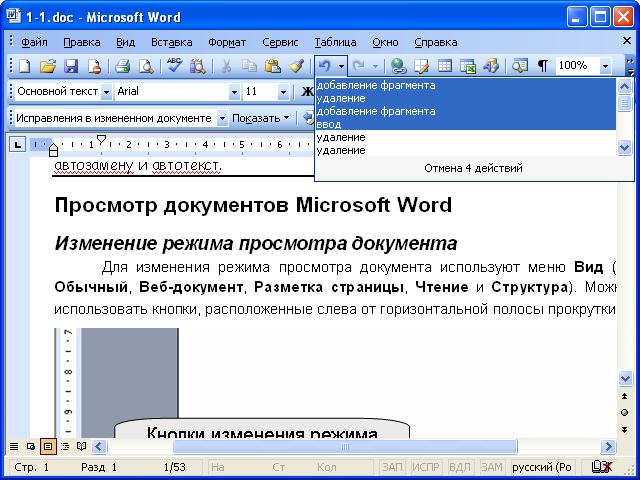Open the Сервис menu
640x480 pixels.
(280, 42)
